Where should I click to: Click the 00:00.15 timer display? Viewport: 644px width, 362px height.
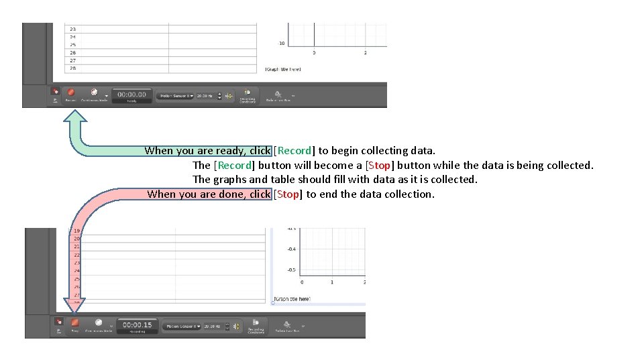137,326
